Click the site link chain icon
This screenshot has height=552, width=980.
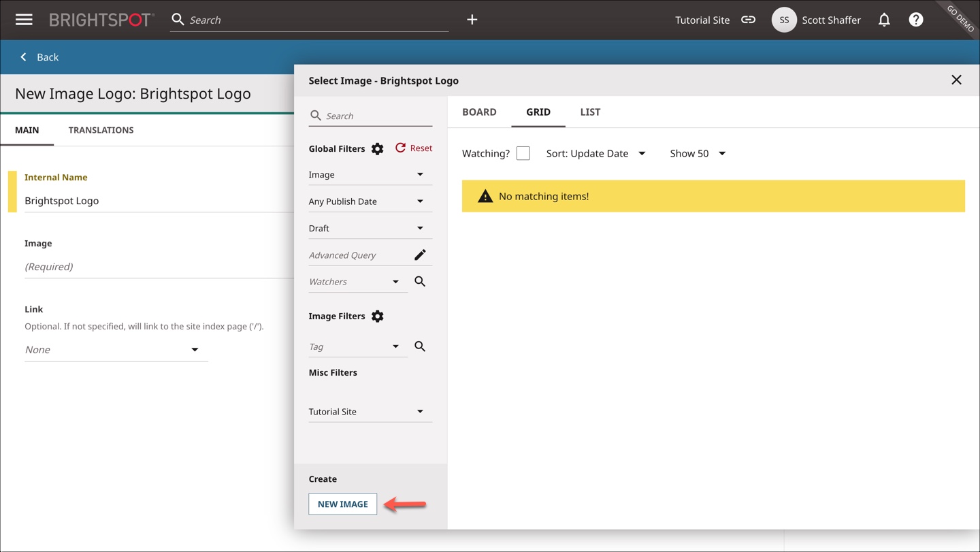(748, 20)
